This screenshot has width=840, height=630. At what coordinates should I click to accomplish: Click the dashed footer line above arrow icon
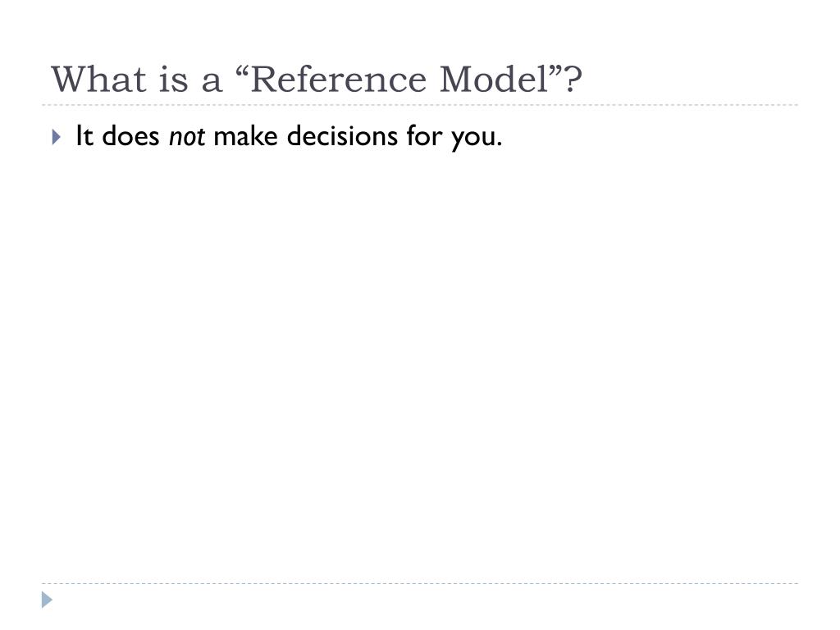tap(420, 583)
